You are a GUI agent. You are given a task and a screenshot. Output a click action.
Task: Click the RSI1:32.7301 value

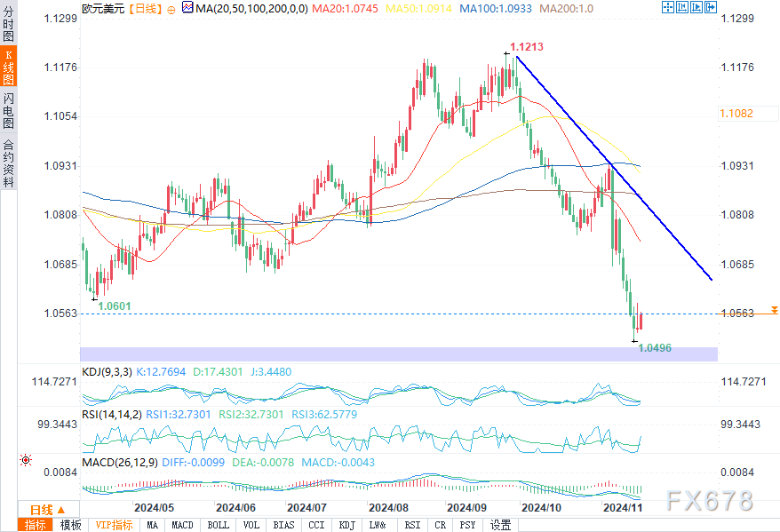[178, 415]
